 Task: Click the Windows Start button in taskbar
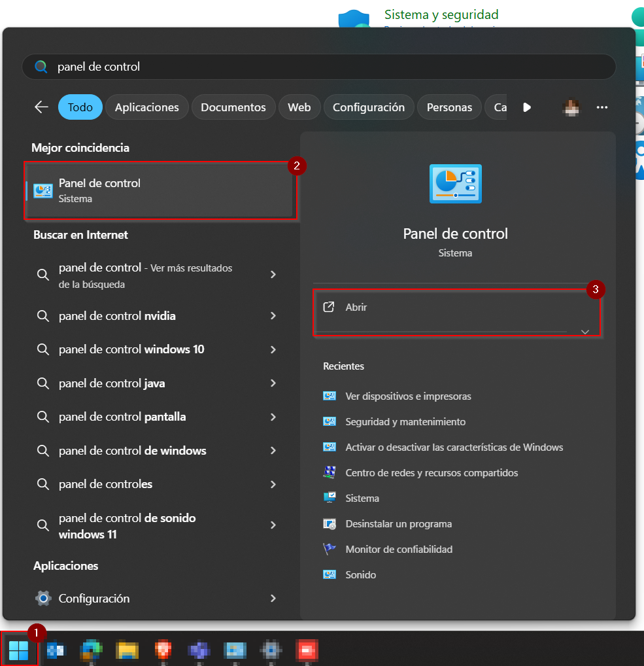click(x=19, y=650)
